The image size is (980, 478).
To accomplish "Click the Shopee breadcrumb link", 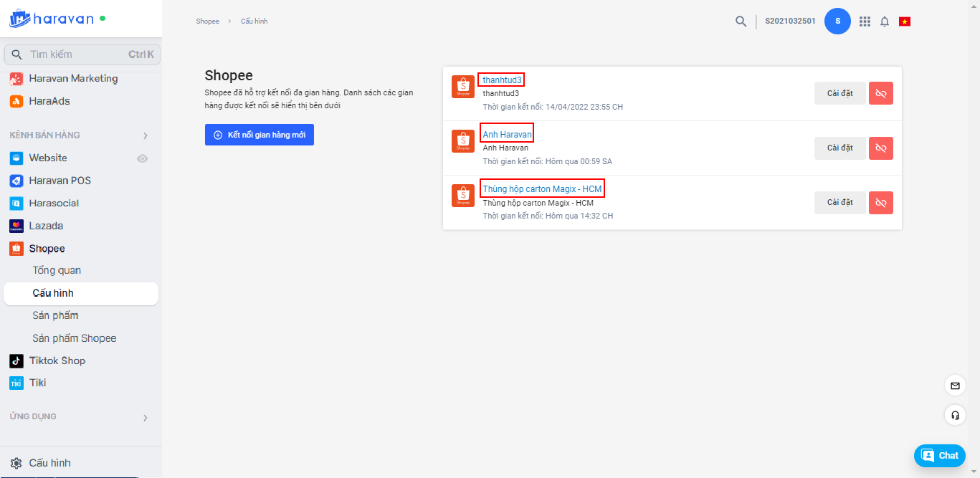I will point(208,21).
